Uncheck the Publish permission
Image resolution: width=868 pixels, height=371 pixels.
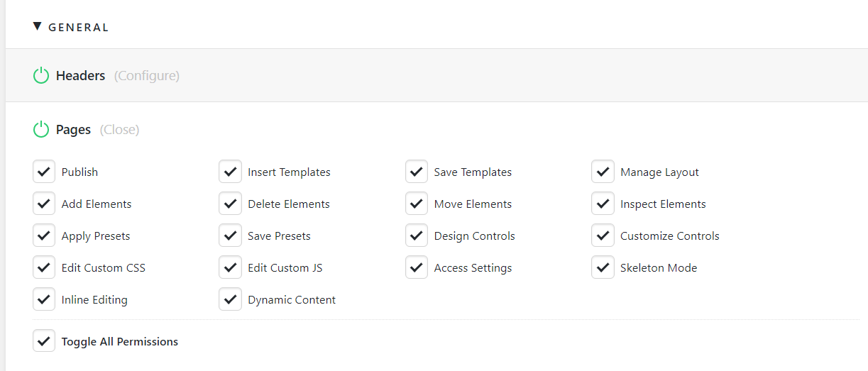coord(44,172)
